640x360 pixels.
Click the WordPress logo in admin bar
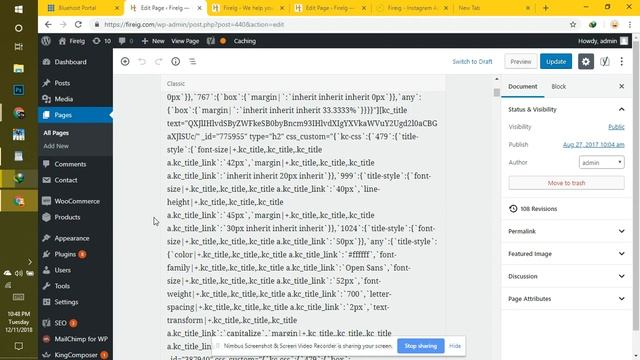point(46,41)
